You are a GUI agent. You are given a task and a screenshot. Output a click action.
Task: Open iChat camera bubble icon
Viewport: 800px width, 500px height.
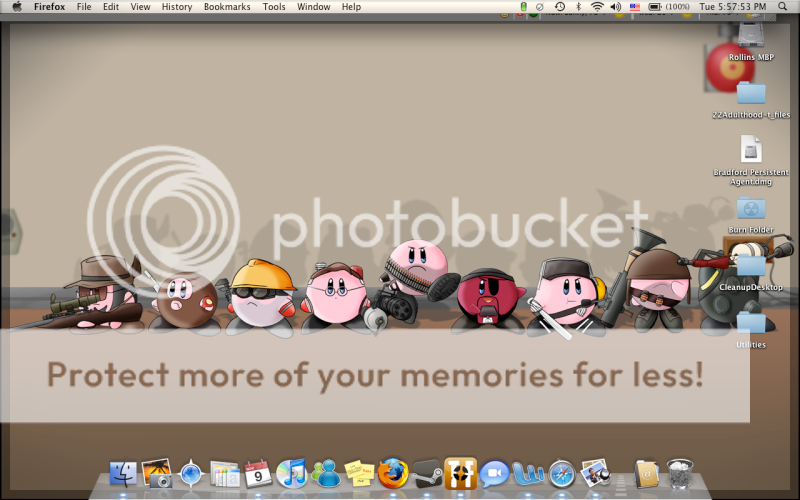494,472
